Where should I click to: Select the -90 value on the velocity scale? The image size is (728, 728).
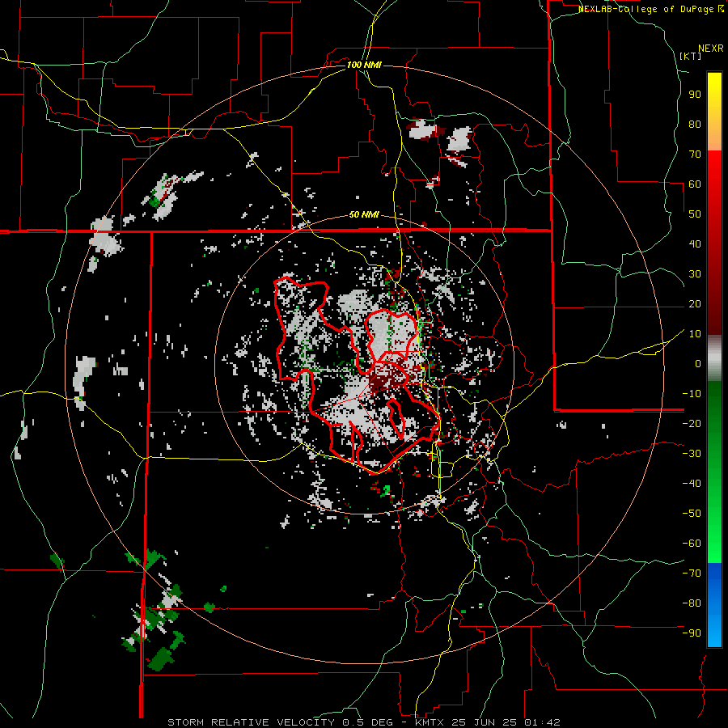(692, 633)
